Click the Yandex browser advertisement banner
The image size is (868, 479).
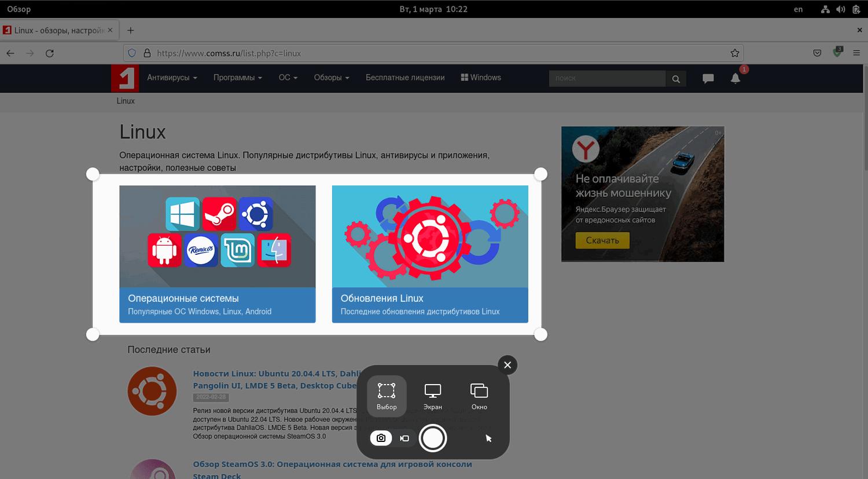[x=643, y=194]
